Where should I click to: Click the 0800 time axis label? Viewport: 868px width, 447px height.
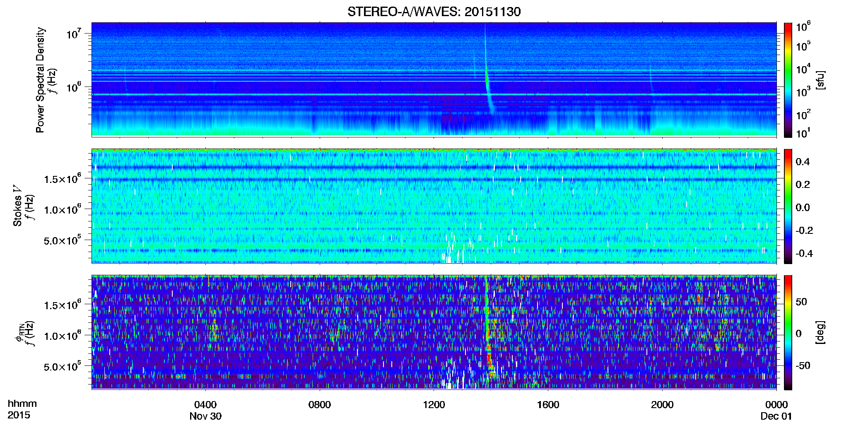320,405
